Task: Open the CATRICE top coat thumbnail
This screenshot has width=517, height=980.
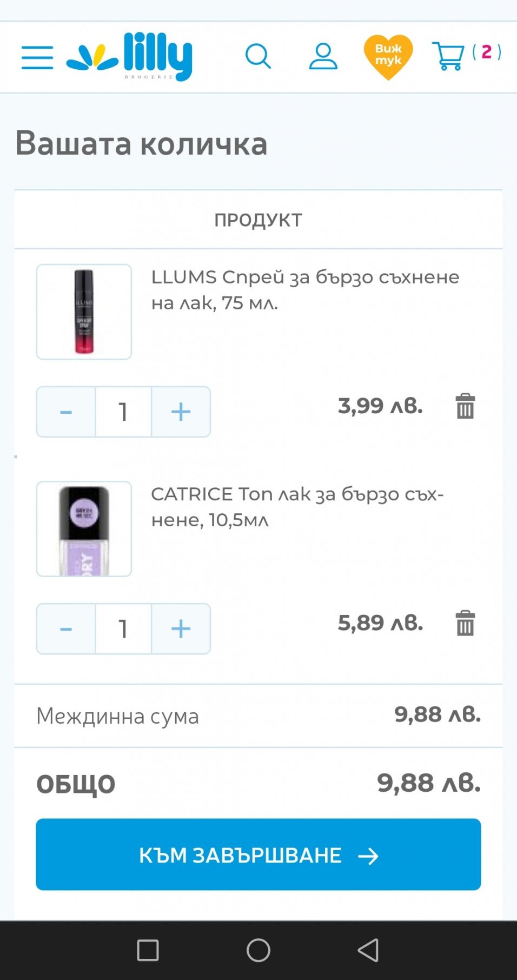Action: [x=84, y=529]
